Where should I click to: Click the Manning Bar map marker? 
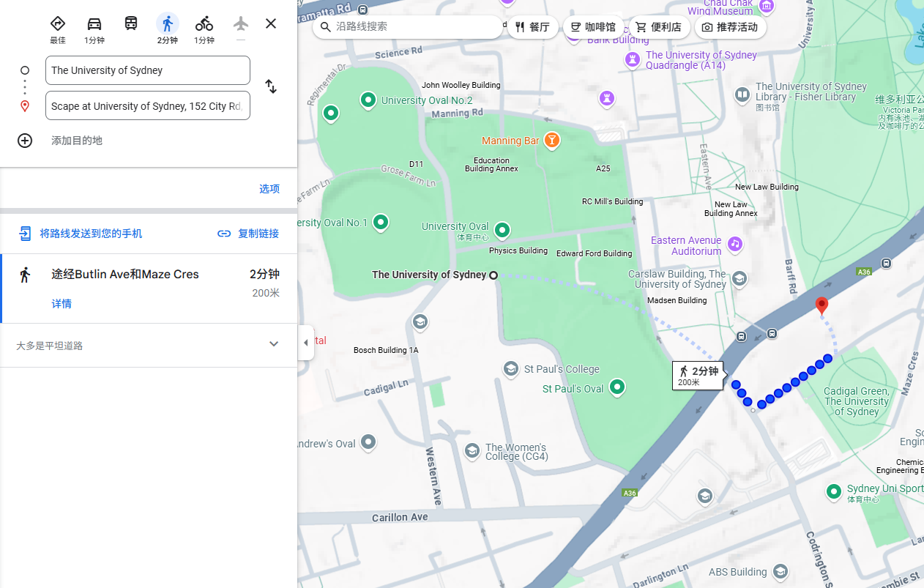(552, 140)
